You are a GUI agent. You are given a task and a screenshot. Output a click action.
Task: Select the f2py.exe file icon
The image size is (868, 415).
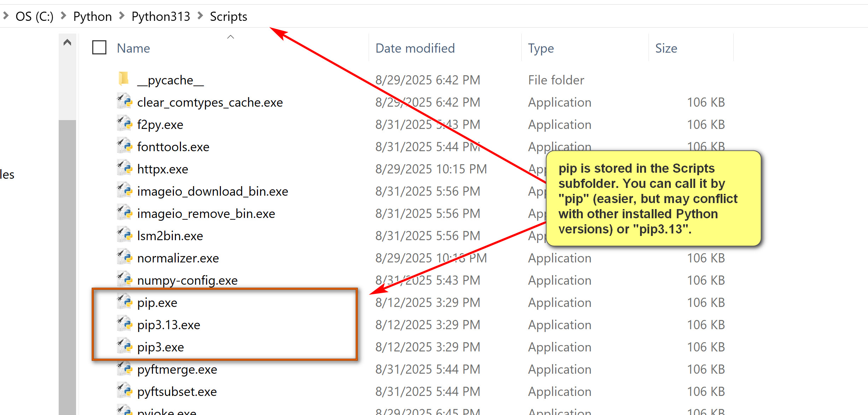(124, 124)
